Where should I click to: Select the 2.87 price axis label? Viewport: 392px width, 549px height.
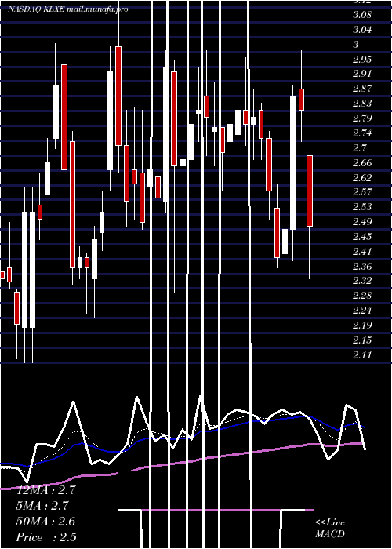coord(362,89)
